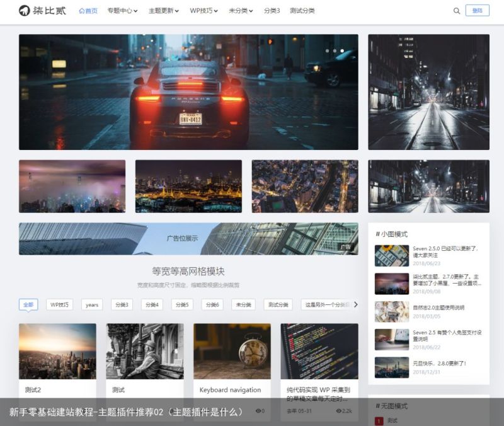Open 分类3 in the top navigation bar
The height and width of the screenshot is (426, 504).
pos(272,11)
